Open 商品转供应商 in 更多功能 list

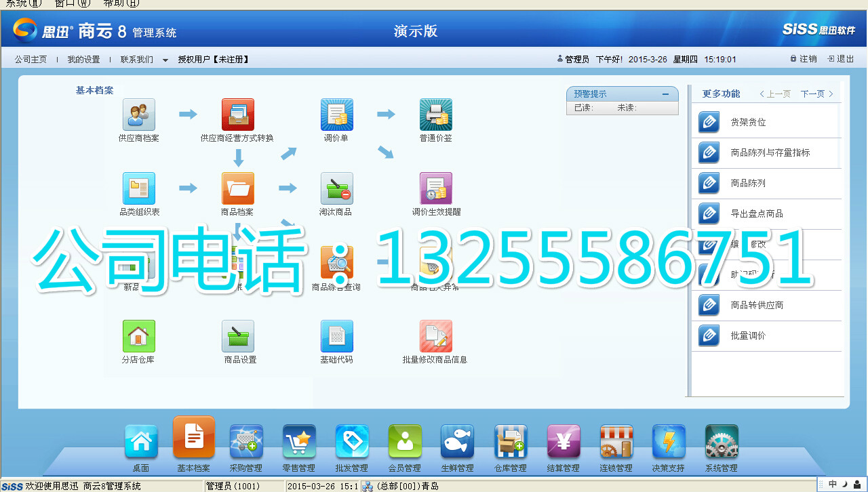(x=766, y=306)
